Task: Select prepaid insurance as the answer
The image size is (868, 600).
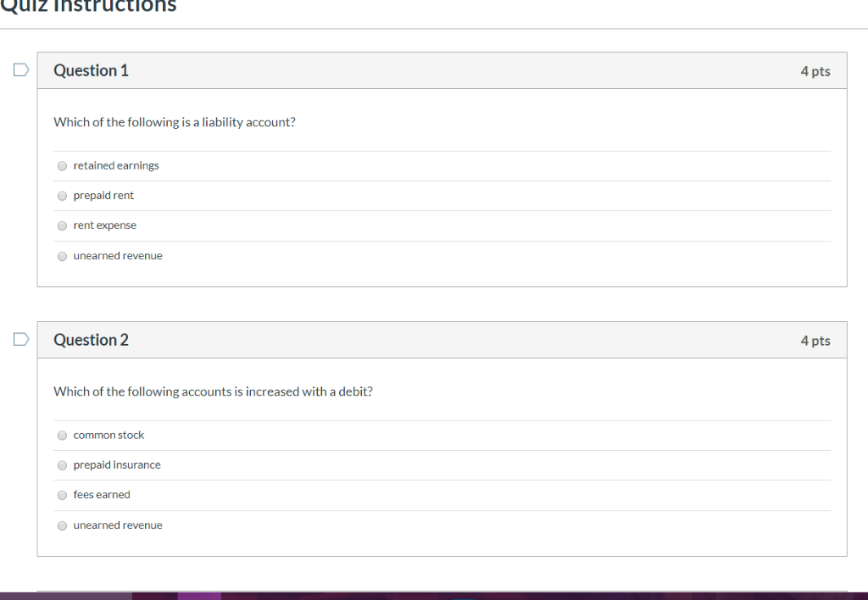Action: click(x=62, y=465)
